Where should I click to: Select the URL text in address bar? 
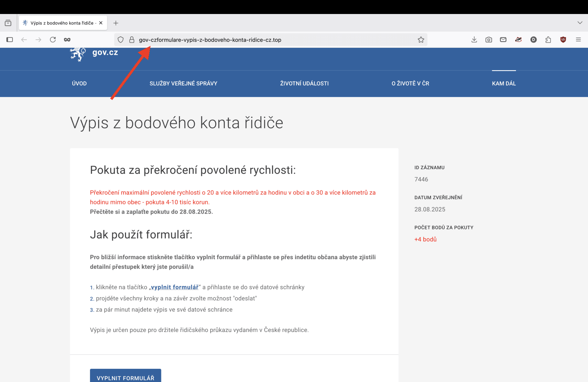pos(210,40)
